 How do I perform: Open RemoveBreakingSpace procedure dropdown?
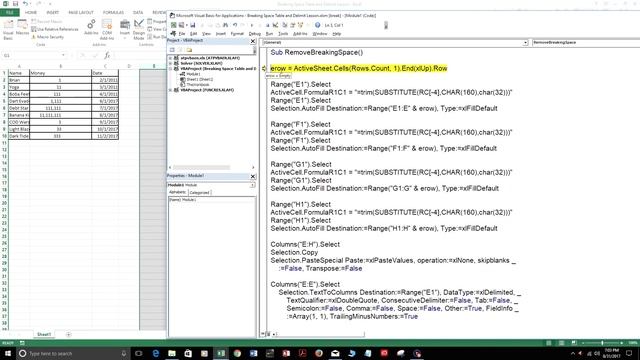point(586,42)
